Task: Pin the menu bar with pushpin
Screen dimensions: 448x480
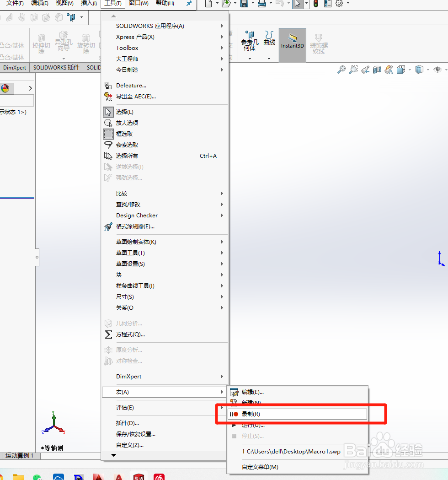Action: tap(189, 3)
